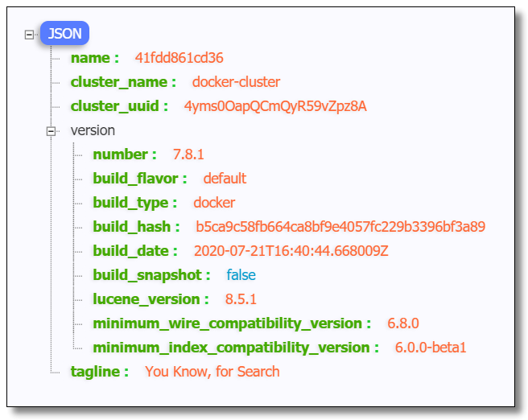Select the build_date key
The image size is (528, 420).
131,251
